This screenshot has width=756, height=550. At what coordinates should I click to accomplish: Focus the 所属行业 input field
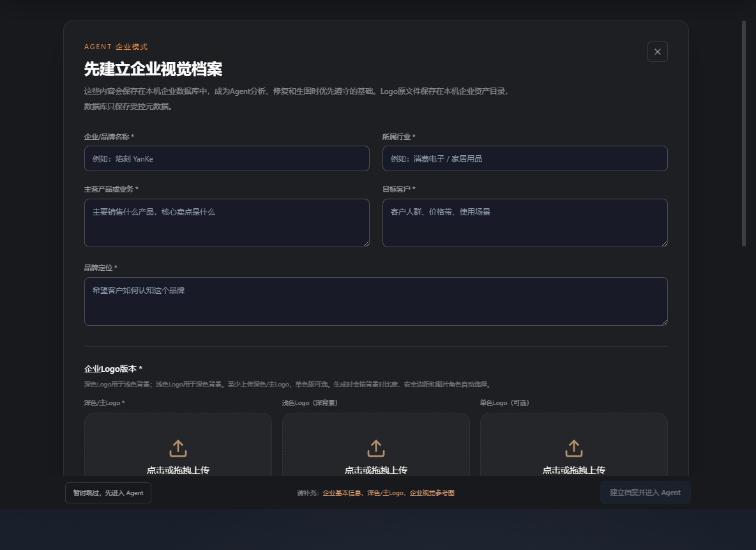pyautogui.click(x=525, y=158)
